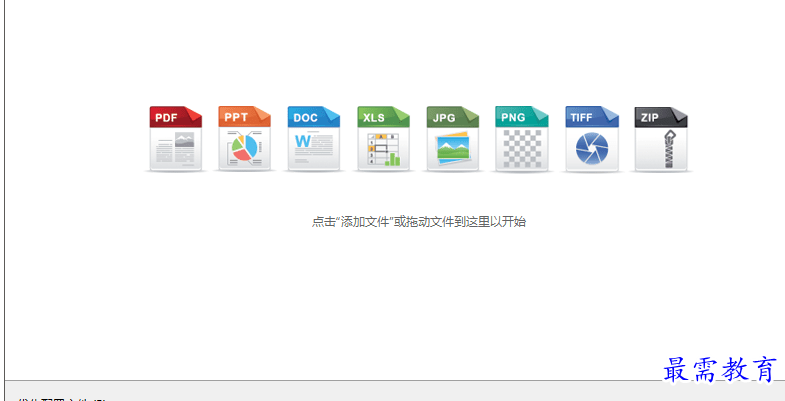Image resolution: width=785 pixels, height=401 pixels.
Task: Click the JPG image file icon
Action: point(453,138)
